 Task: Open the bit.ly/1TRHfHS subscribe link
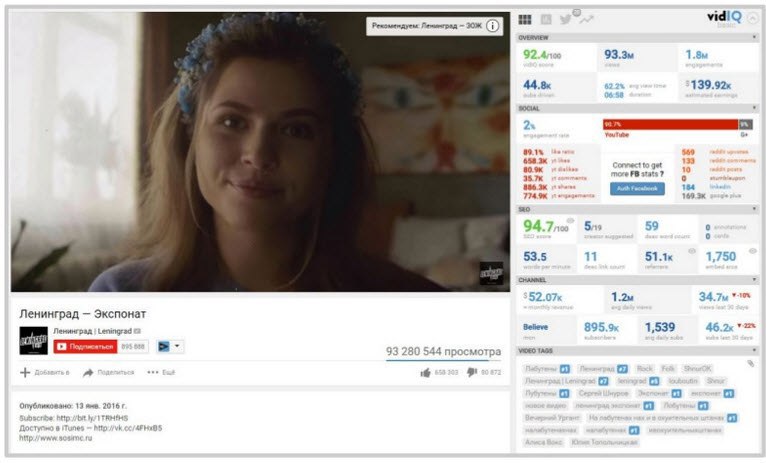click(92, 418)
